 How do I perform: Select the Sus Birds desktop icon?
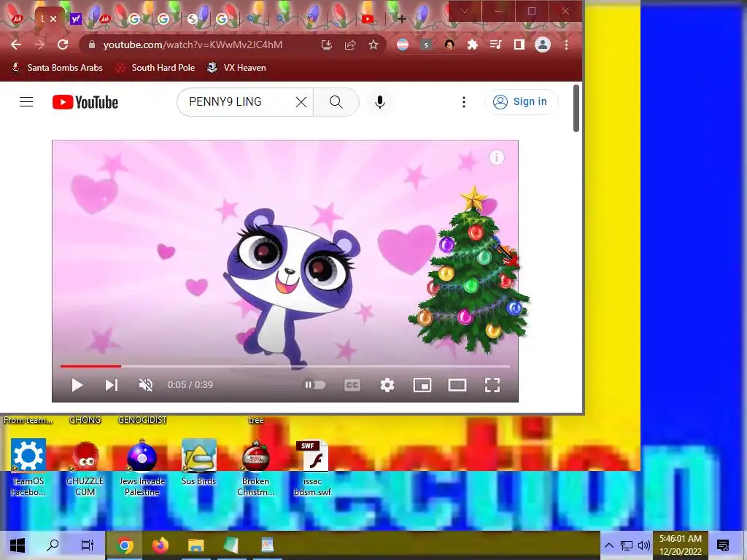pyautogui.click(x=198, y=462)
